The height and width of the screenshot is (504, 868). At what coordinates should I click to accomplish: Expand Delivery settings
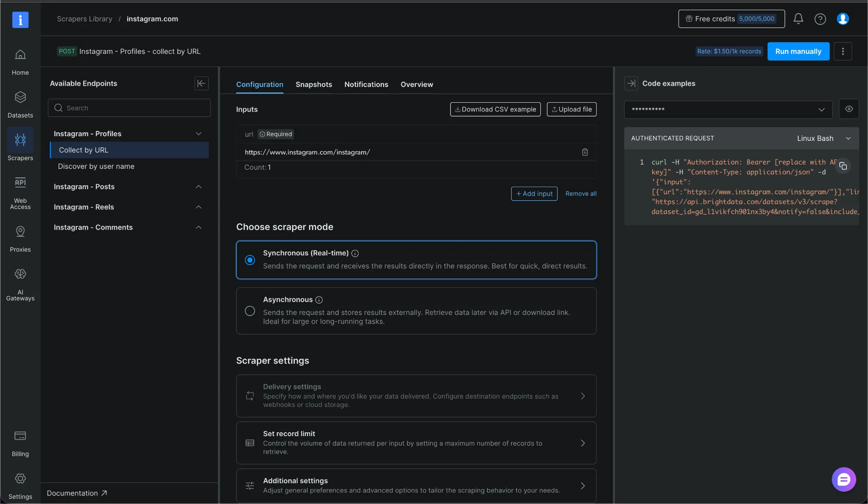click(416, 396)
